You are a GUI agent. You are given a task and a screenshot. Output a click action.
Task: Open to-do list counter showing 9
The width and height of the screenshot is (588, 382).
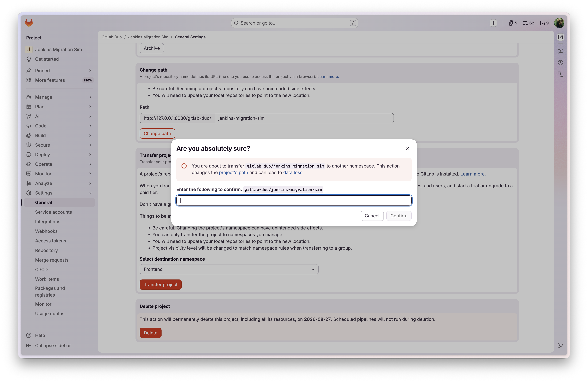544,23
